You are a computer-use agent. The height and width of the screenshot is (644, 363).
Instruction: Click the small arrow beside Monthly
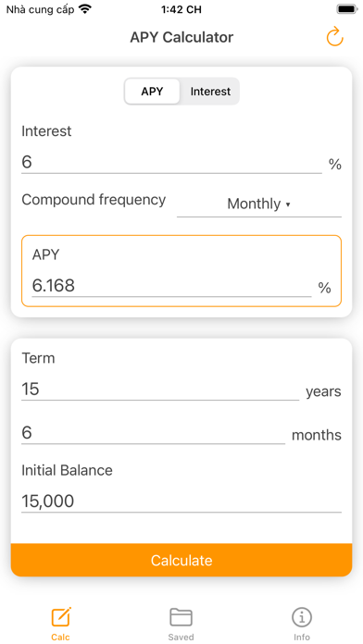point(288,204)
